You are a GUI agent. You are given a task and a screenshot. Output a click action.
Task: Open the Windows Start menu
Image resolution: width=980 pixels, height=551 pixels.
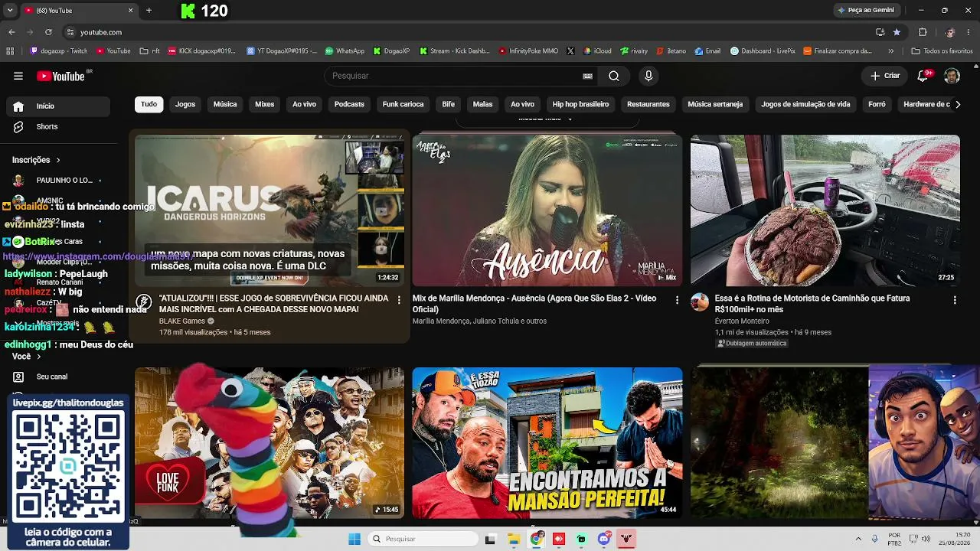(x=354, y=539)
